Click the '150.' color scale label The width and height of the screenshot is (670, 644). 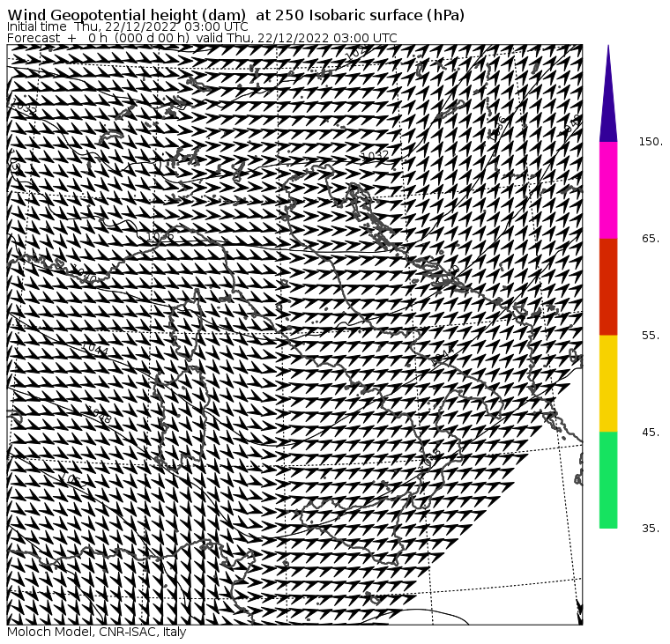[651, 142]
